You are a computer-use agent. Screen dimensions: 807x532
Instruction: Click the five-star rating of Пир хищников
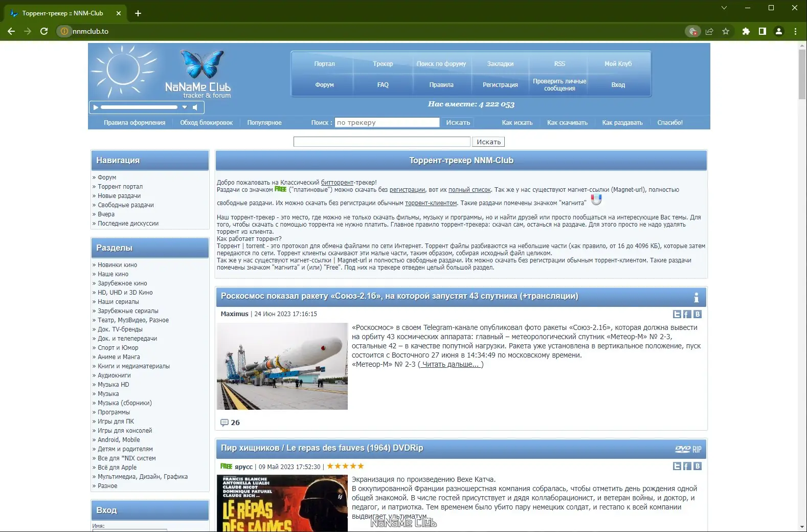tap(345, 466)
